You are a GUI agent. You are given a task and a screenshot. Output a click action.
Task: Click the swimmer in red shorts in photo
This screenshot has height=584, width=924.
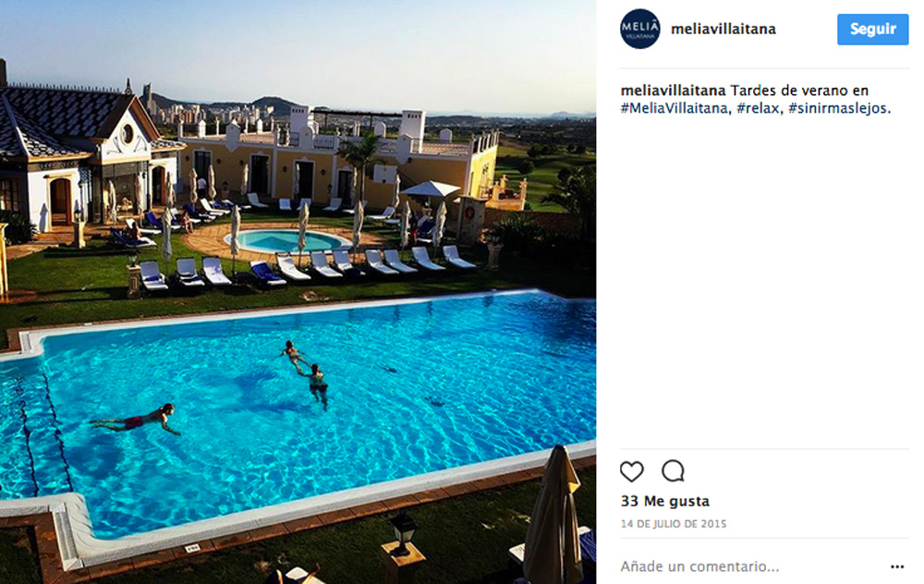(137, 420)
